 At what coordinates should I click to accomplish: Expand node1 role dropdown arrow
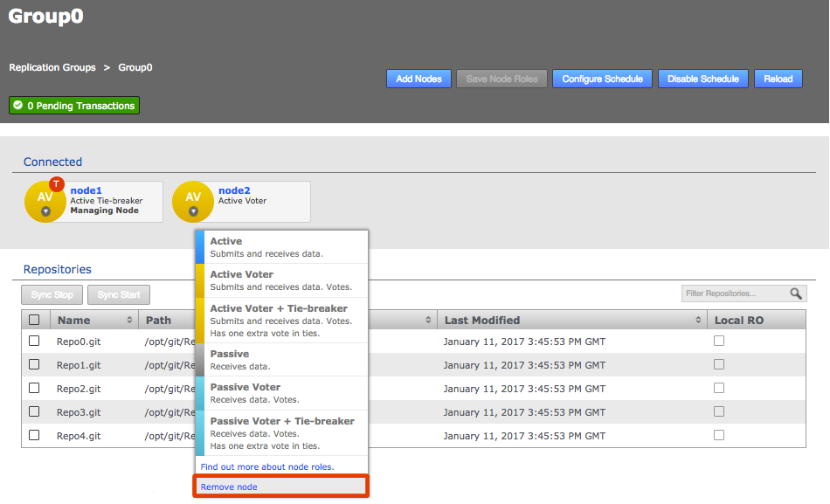click(x=45, y=211)
